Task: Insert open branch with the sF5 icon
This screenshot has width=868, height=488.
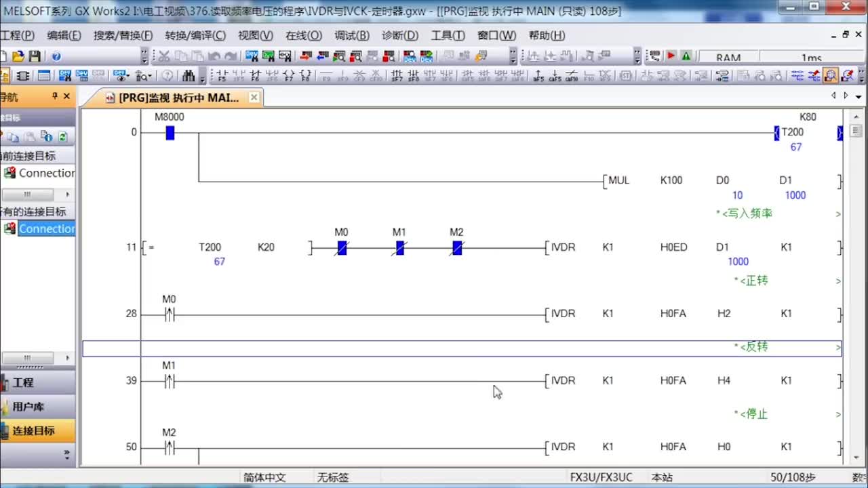Action: [x=239, y=75]
